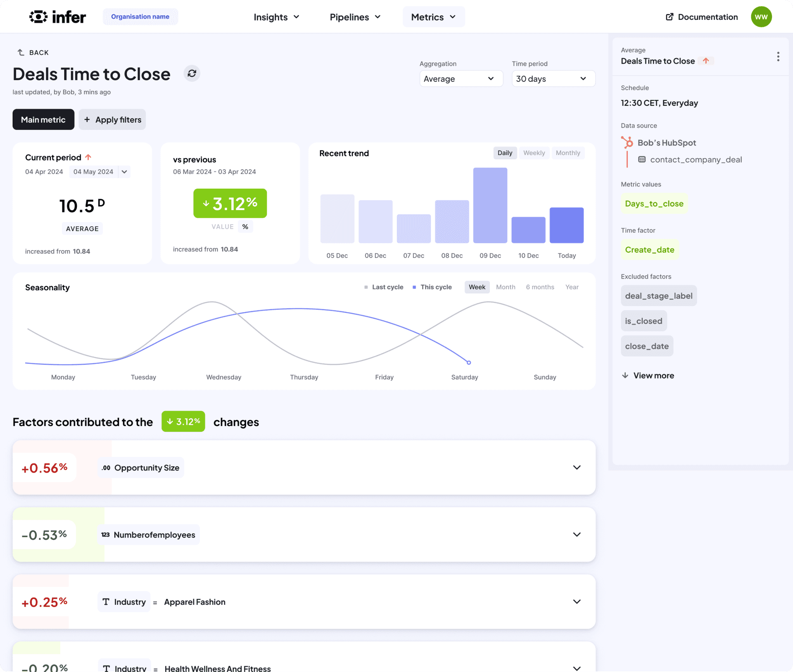The image size is (793, 672).
Task: Expand the Opportunity Size factor row
Action: pyautogui.click(x=576, y=467)
